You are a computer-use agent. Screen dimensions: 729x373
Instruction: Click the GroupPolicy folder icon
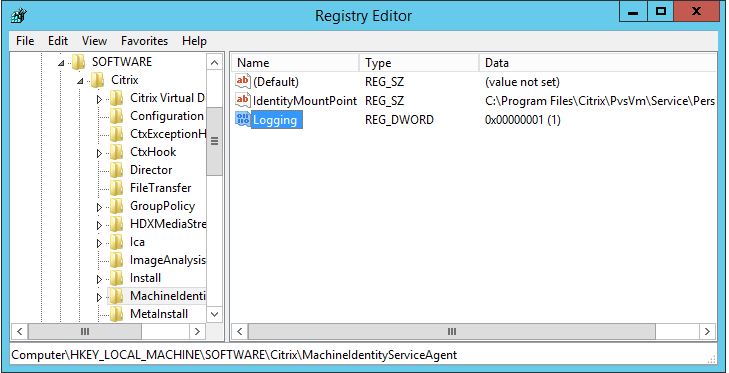(x=116, y=206)
